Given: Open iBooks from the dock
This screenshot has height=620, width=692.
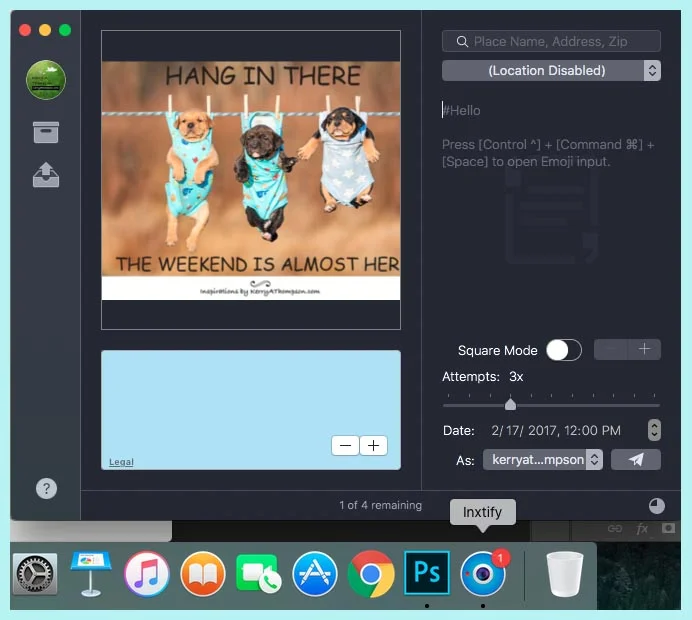Looking at the screenshot, I should 203,574.
